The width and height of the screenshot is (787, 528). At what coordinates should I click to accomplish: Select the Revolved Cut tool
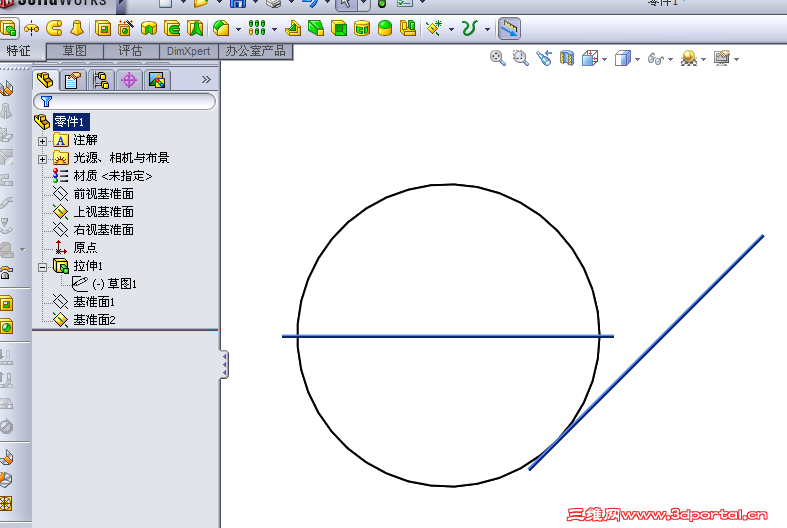tap(149, 28)
